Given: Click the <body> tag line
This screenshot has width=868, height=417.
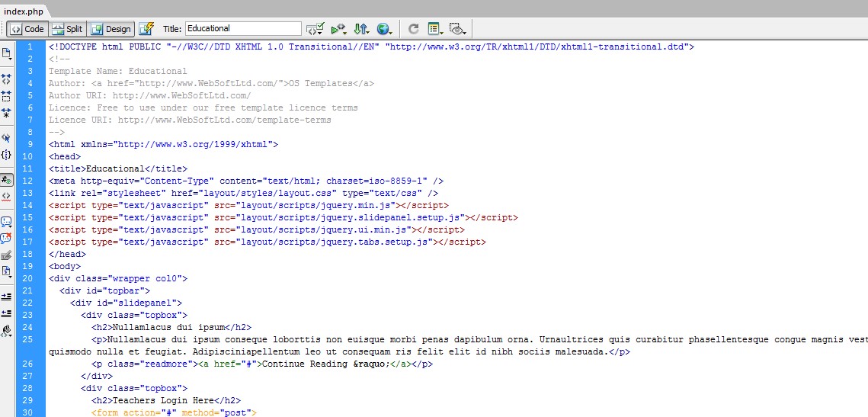Looking at the screenshot, I should [x=64, y=266].
